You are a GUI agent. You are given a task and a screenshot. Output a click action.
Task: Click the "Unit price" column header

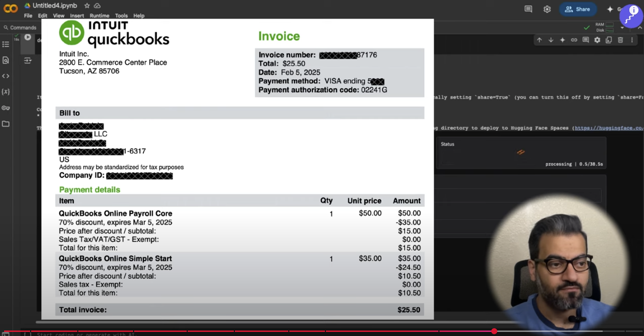(364, 201)
